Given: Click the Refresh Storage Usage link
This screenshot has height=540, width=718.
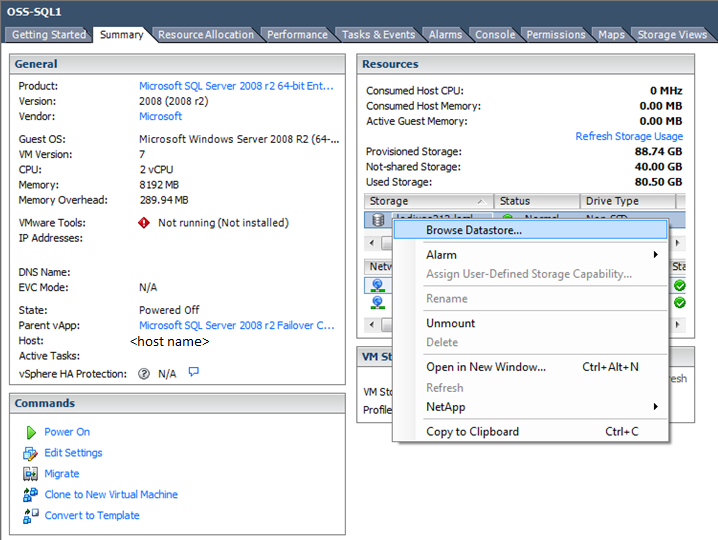Looking at the screenshot, I should click(629, 136).
